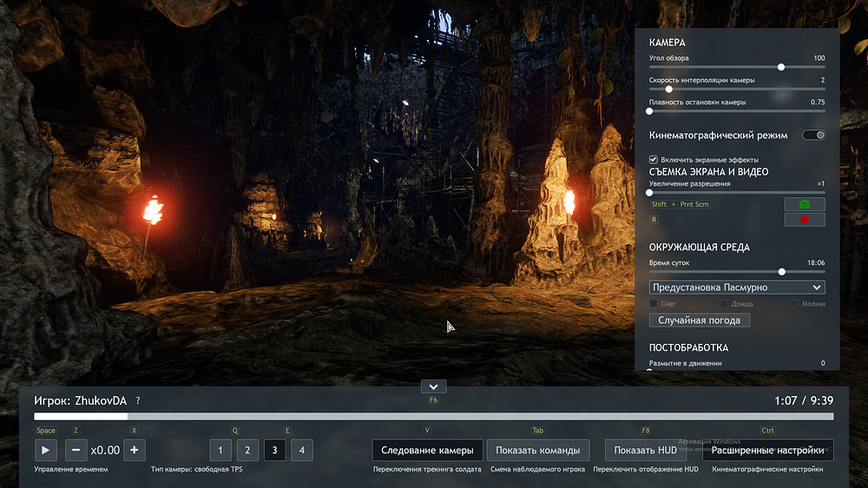The image size is (868, 488).
Task: Increase playback speed with plus button
Action: [x=134, y=451]
